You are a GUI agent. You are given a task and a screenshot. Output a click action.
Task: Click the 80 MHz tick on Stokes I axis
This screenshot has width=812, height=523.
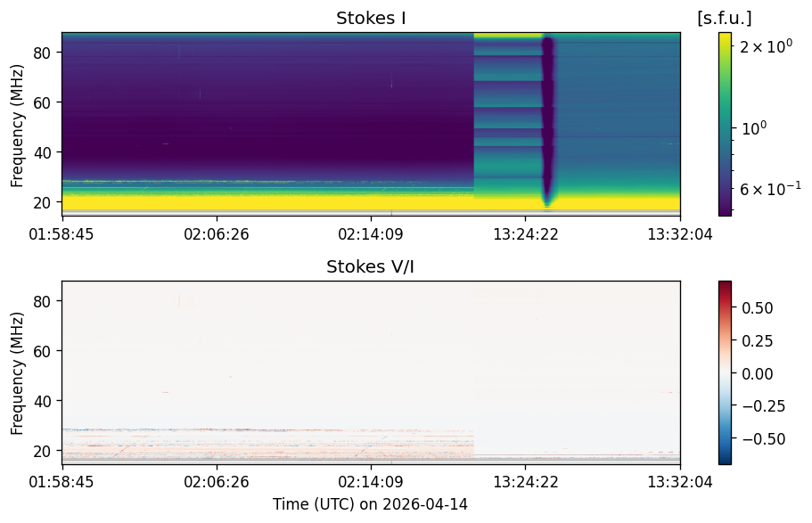coord(41,53)
